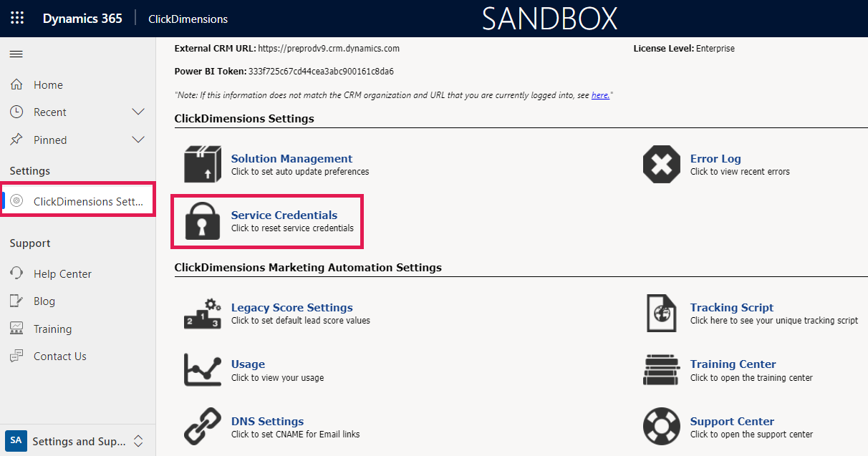Click the Pinned pushpin icon
The height and width of the screenshot is (456, 868).
pyautogui.click(x=16, y=140)
